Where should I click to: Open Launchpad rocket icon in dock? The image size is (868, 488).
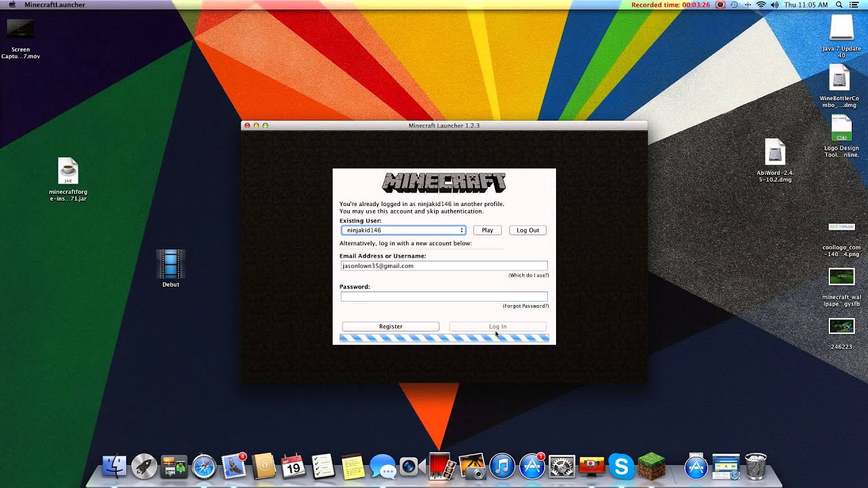pyautogui.click(x=144, y=467)
